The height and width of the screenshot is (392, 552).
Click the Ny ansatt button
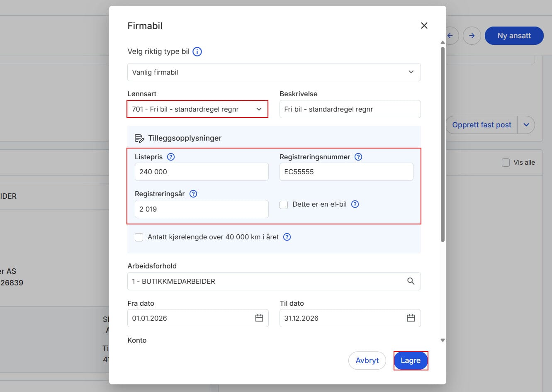(x=514, y=36)
